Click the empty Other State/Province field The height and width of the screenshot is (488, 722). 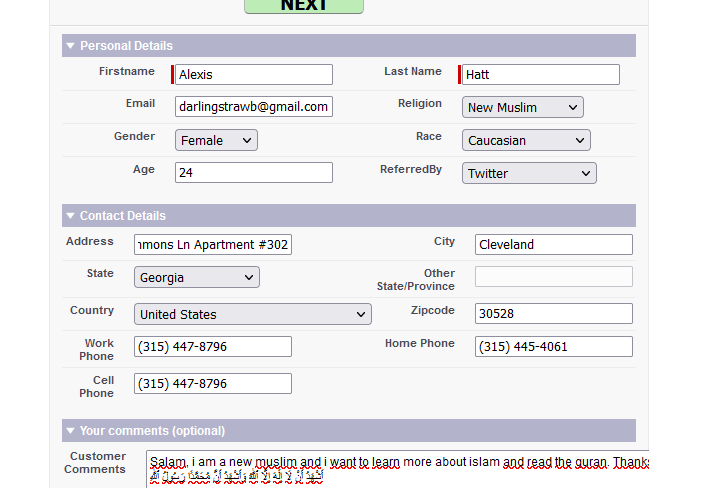point(553,277)
